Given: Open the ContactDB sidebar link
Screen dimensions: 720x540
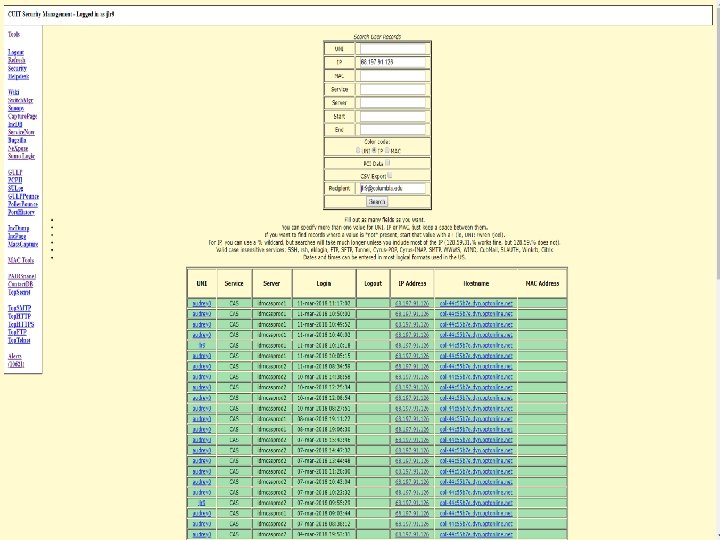Looking at the screenshot, I should (x=20, y=284).
